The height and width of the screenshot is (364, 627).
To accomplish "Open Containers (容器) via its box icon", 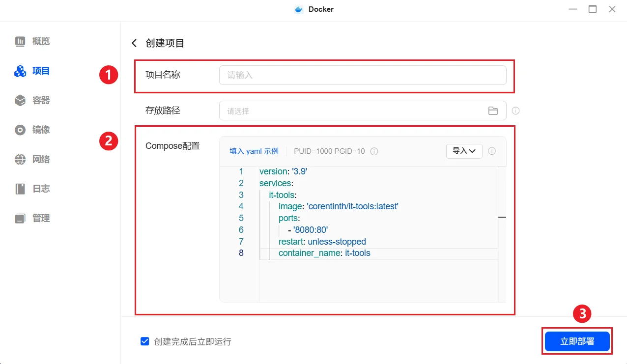I will 20,101.
